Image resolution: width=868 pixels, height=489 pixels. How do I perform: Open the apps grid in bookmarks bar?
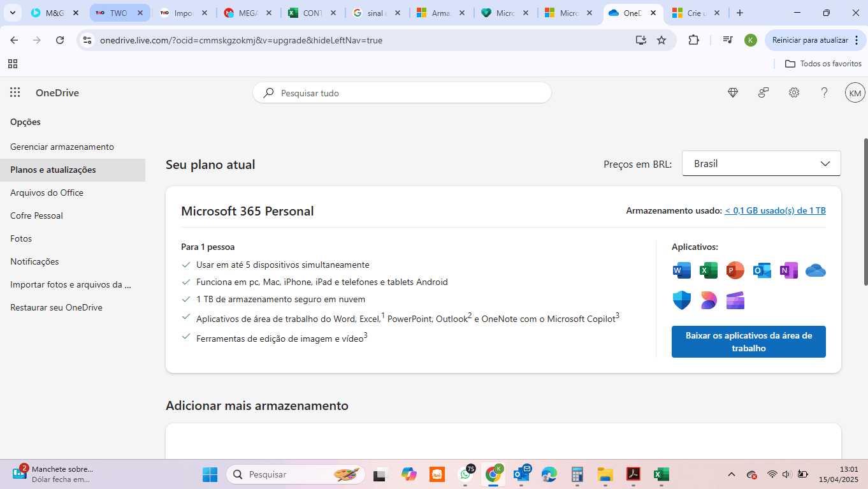[13, 64]
